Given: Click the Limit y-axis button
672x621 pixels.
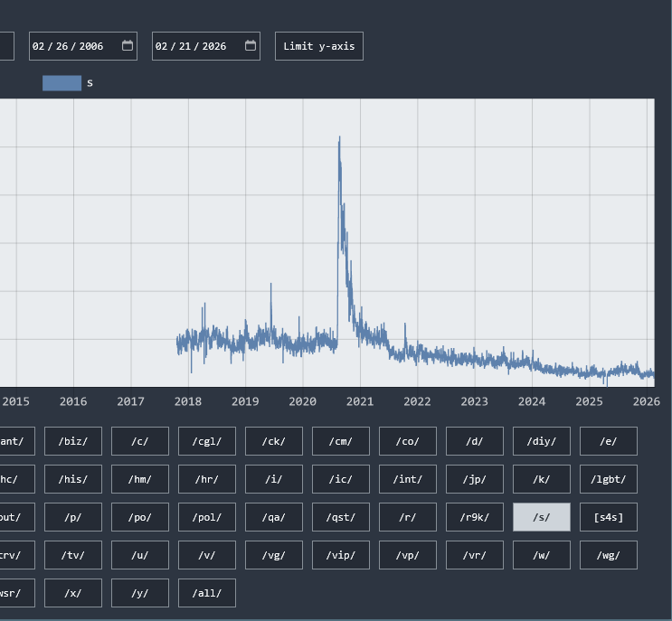Looking at the screenshot, I should click(x=319, y=46).
